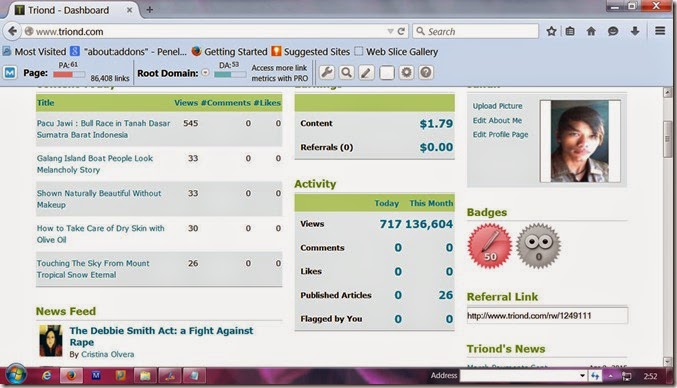Open the taskbar Address dropdown

582,376
